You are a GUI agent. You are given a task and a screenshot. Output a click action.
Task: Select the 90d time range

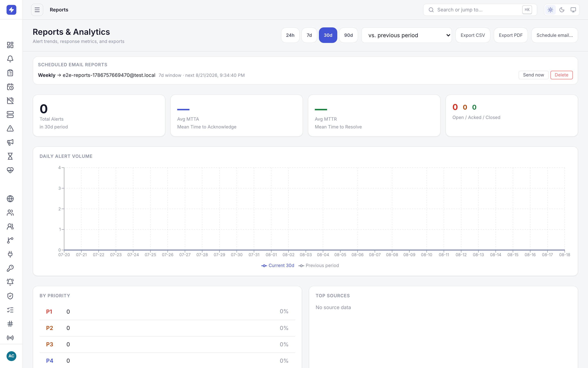(x=349, y=35)
